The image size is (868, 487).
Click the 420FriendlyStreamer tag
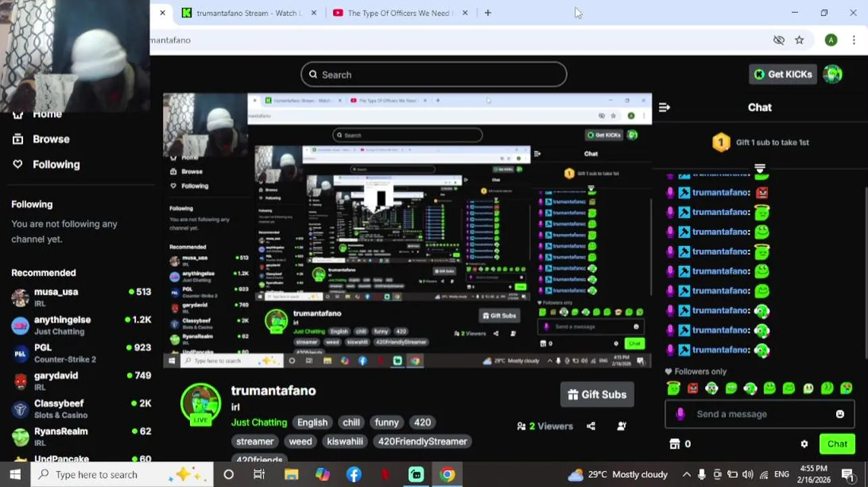click(423, 442)
